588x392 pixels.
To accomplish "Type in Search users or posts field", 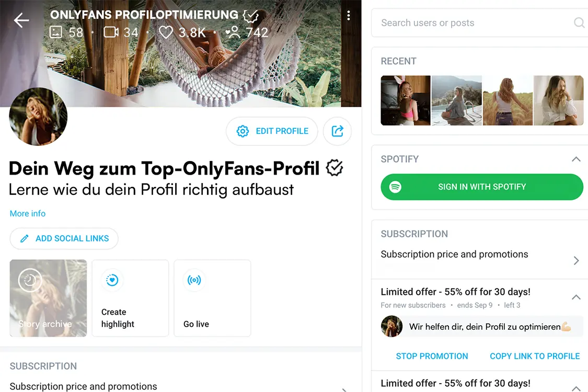I will (470, 23).
